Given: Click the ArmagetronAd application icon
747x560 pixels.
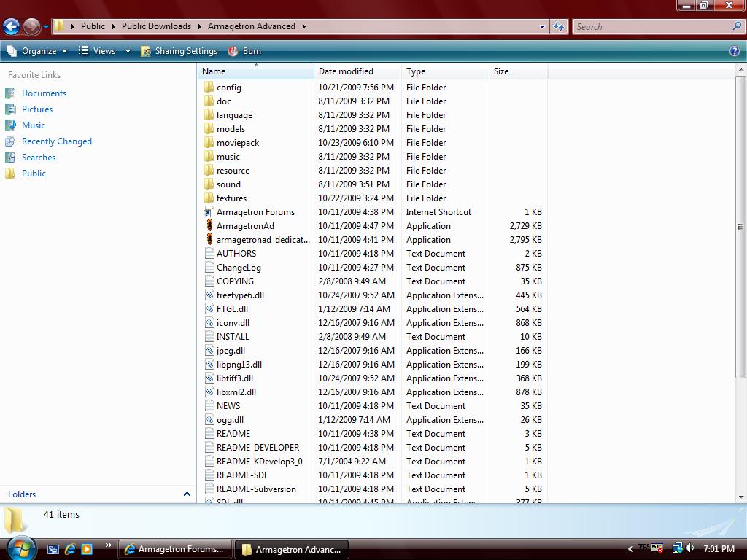Looking at the screenshot, I should click(x=209, y=226).
